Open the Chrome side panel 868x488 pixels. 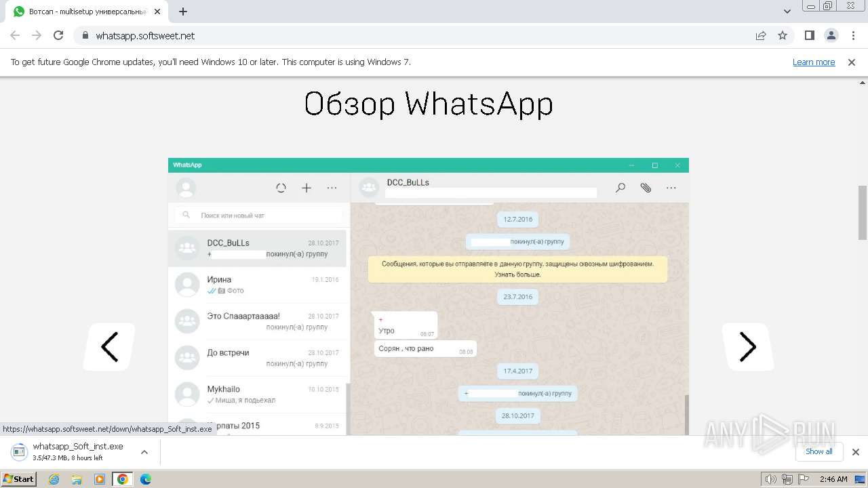809,35
